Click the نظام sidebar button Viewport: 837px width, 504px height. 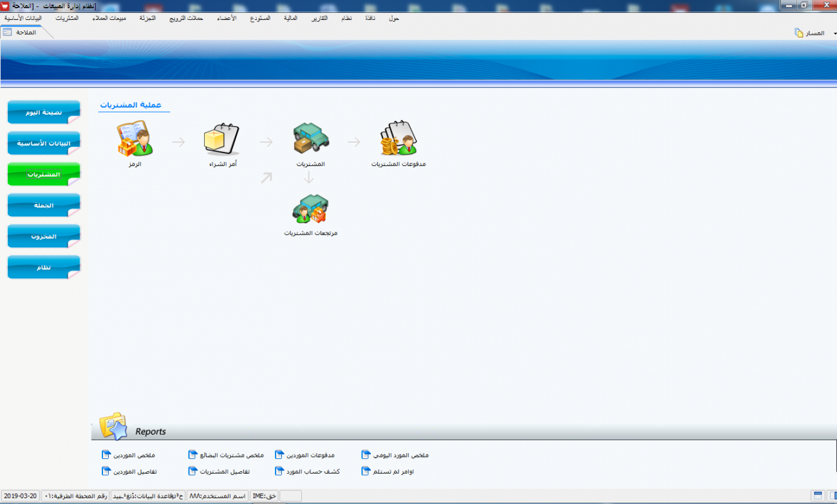[44, 267]
